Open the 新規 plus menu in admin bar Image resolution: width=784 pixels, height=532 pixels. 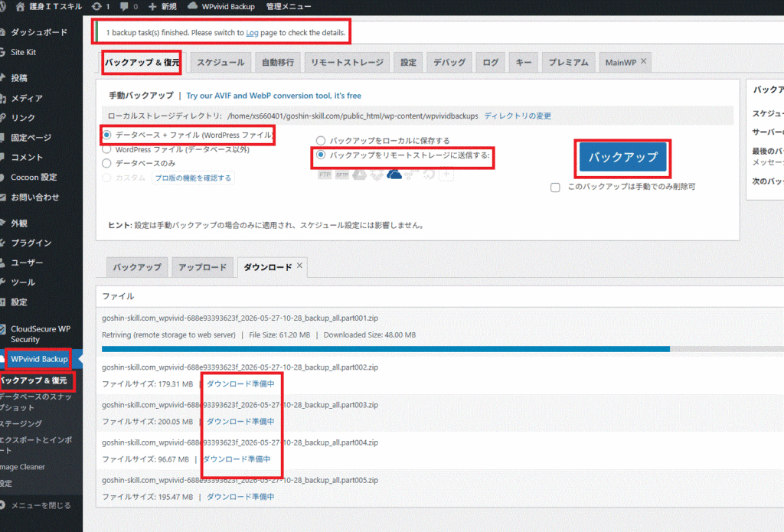[162, 6]
